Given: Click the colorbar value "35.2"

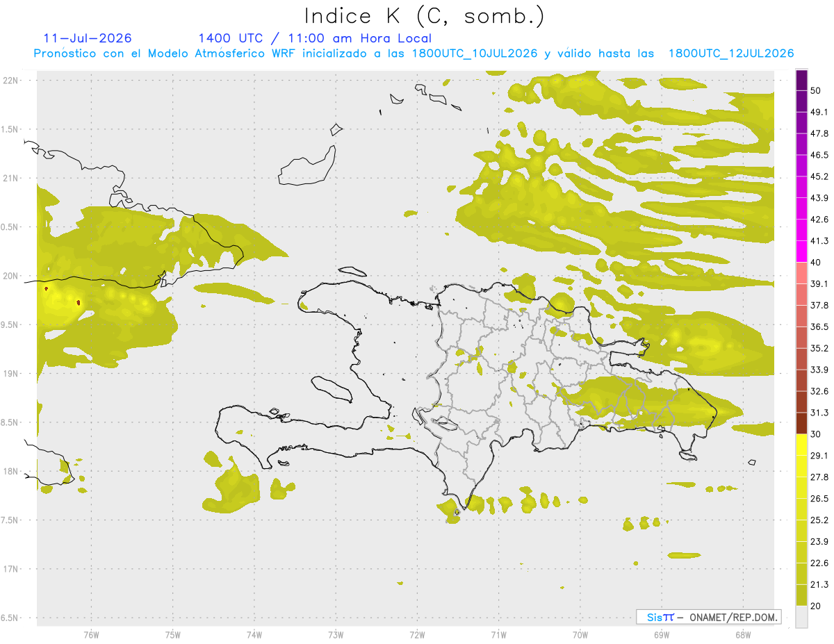Looking at the screenshot, I should tap(820, 348).
